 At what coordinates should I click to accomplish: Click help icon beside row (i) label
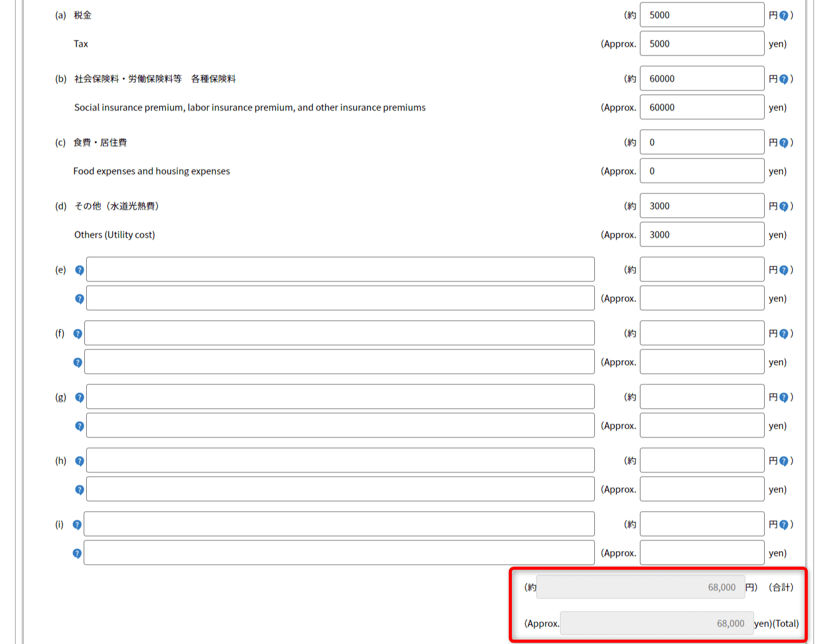(x=77, y=525)
